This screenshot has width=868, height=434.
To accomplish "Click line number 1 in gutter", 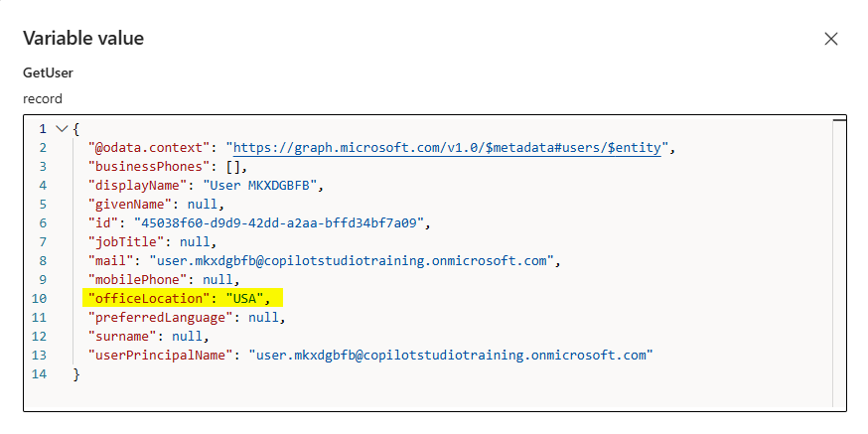I will click(x=43, y=129).
